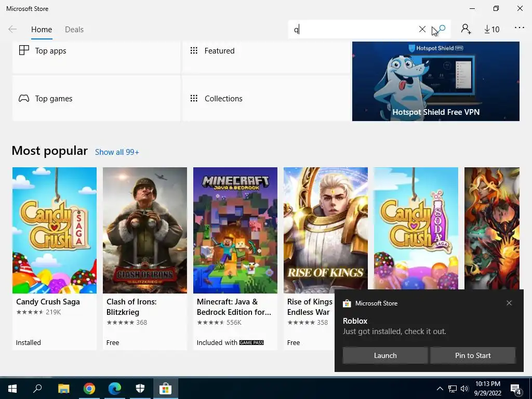The height and width of the screenshot is (399, 532).
Task: Click Rise of Kings Endless War title
Action: [310, 307]
